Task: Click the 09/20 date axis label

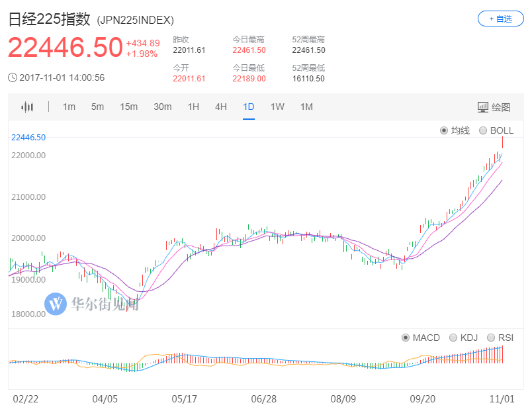Action: pyautogui.click(x=422, y=398)
